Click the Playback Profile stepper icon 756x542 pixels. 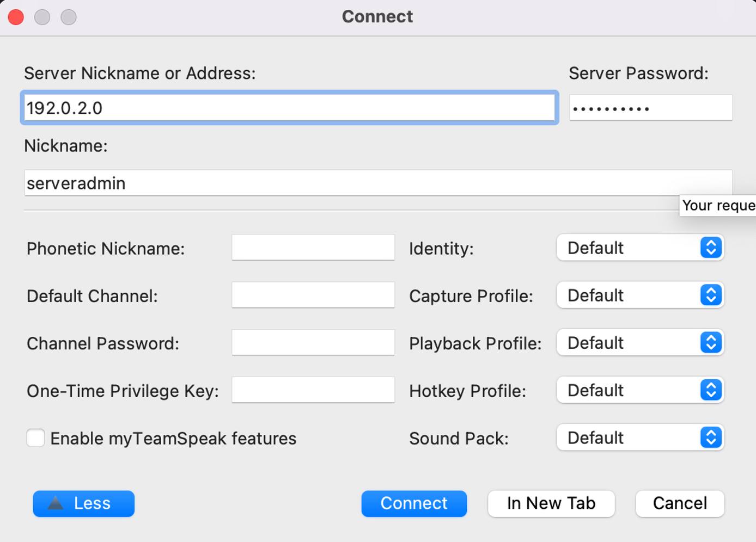click(x=710, y=342)
